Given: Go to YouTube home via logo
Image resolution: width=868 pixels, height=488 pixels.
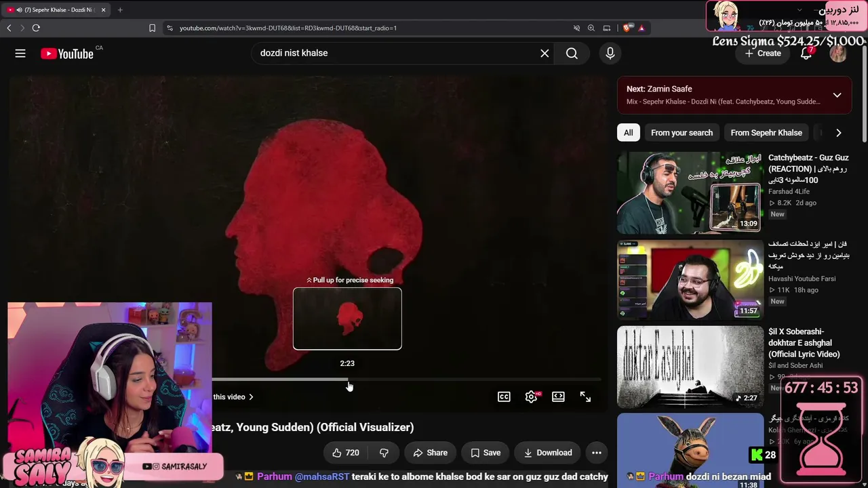Looking at the screenshot, I should pos(67,54).
